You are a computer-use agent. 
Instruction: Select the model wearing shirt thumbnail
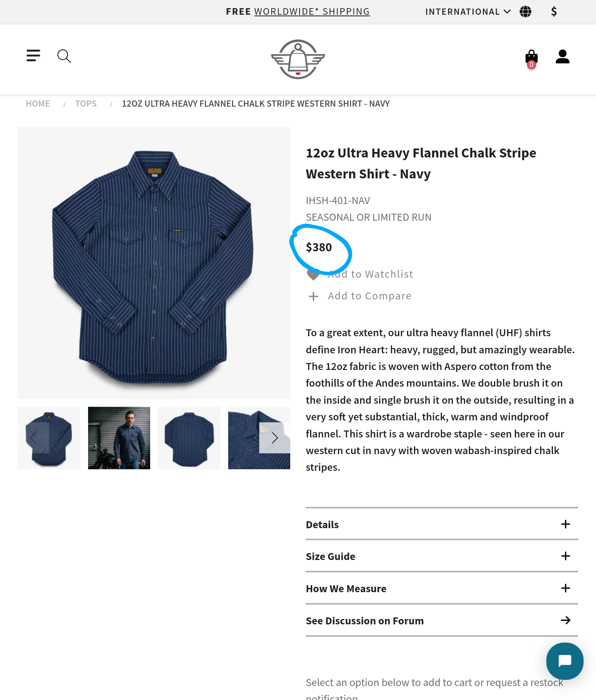pos(119,438)
